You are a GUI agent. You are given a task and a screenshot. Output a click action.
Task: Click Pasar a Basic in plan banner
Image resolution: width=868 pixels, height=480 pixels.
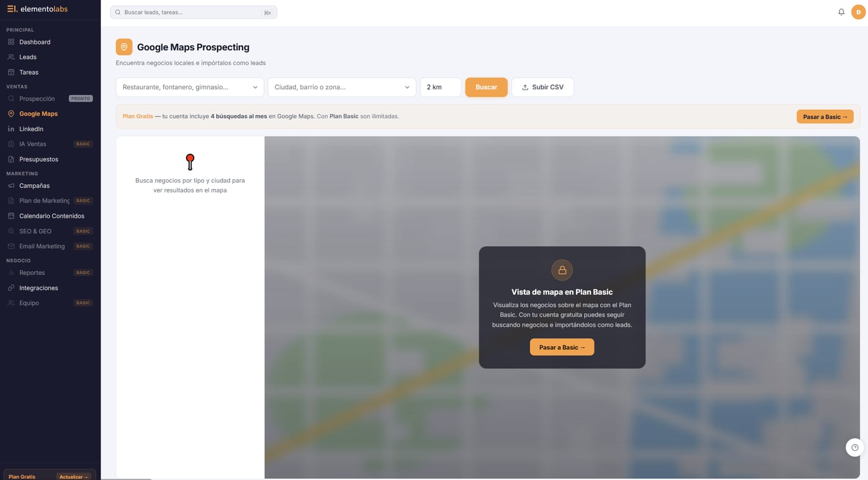tap(825, 117)
